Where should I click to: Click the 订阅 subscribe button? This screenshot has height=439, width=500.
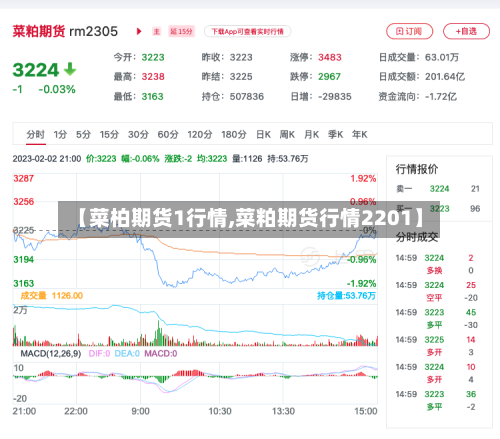409,31
